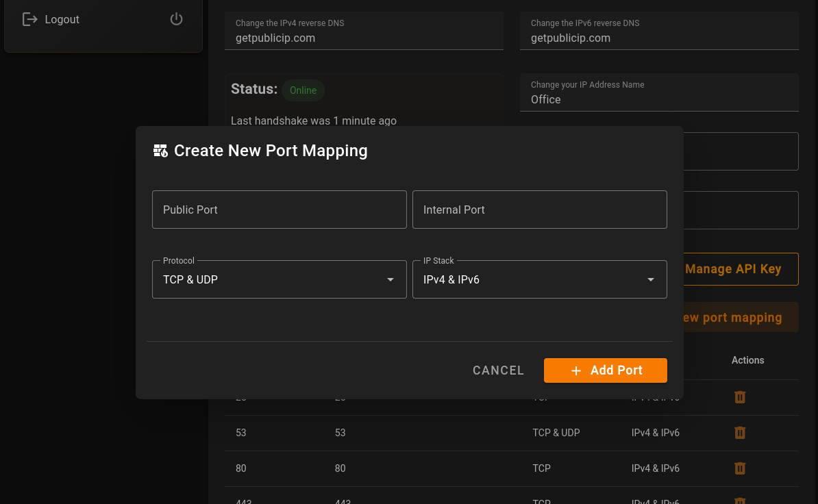Delete the port 80 mapping via trash icon
Viewport: 818px width, 504px height.
coord(740,468)
